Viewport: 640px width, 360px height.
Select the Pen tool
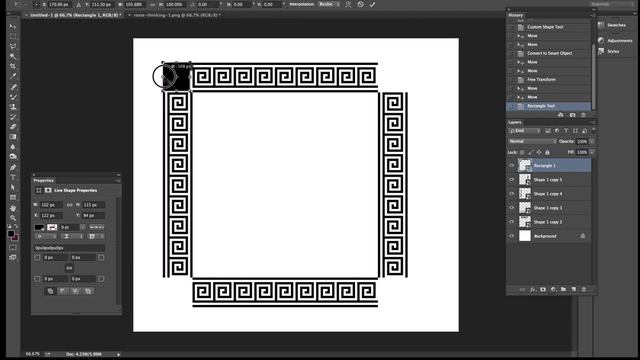[x=13, y=167]
